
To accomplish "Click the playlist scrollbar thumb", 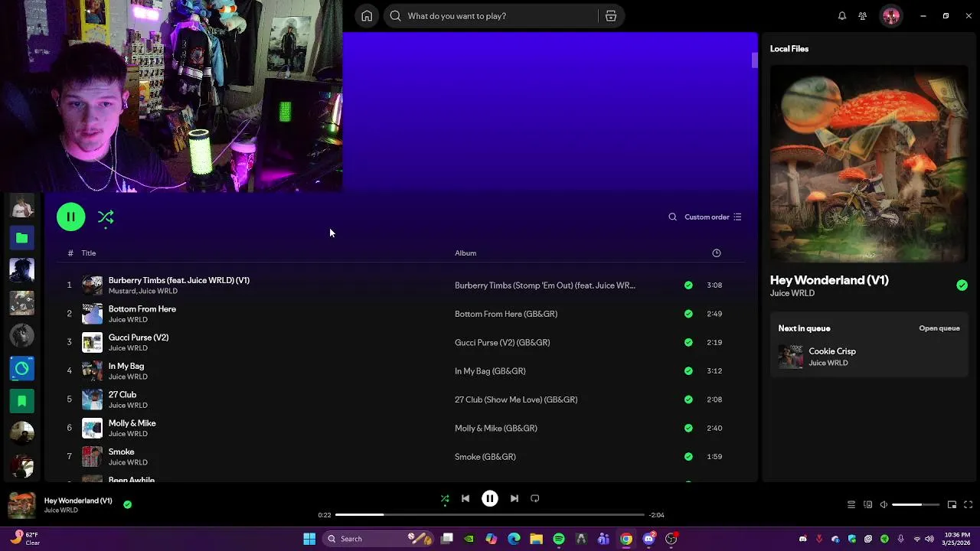I will tap(754, 60).
